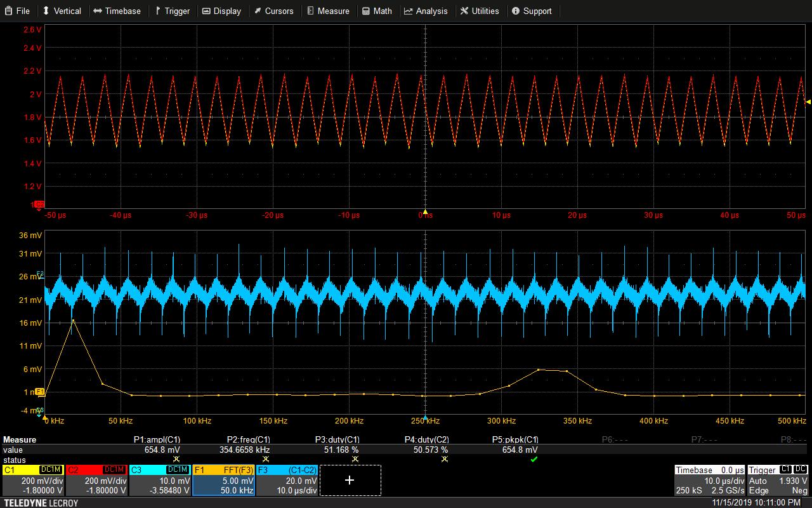Open the Display menu

(221, 11)
